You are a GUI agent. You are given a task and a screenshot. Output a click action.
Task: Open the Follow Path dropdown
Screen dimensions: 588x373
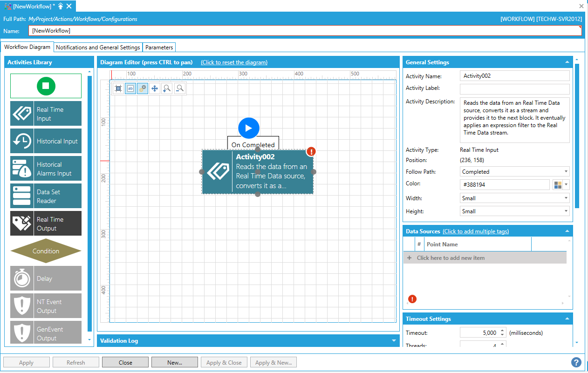click(x=514, y=172)
